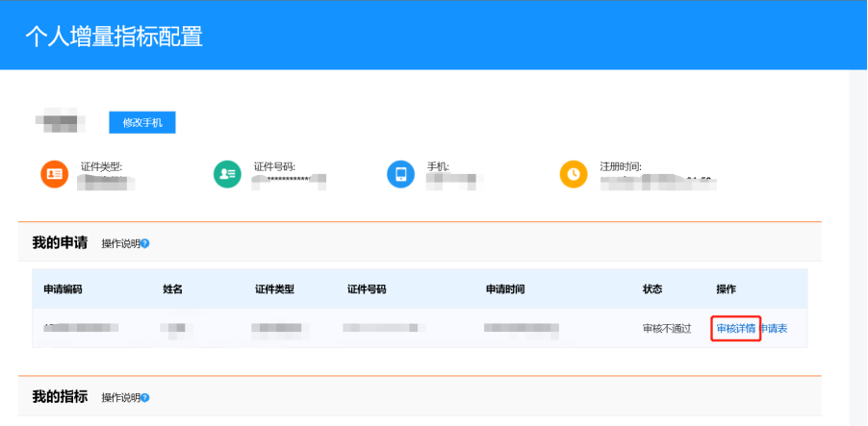This screenshot has width=868, height=426.
Task: Click the question mark icon beside 我的申请
Action: pos(145,244)
